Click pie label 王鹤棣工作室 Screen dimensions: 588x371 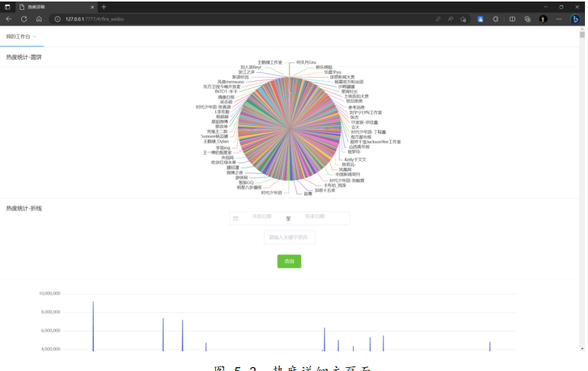pos(270,62)
